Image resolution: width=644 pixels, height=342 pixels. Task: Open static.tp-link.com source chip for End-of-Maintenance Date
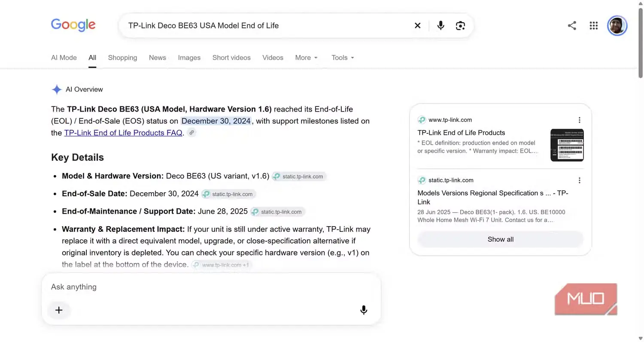[278, 212]
